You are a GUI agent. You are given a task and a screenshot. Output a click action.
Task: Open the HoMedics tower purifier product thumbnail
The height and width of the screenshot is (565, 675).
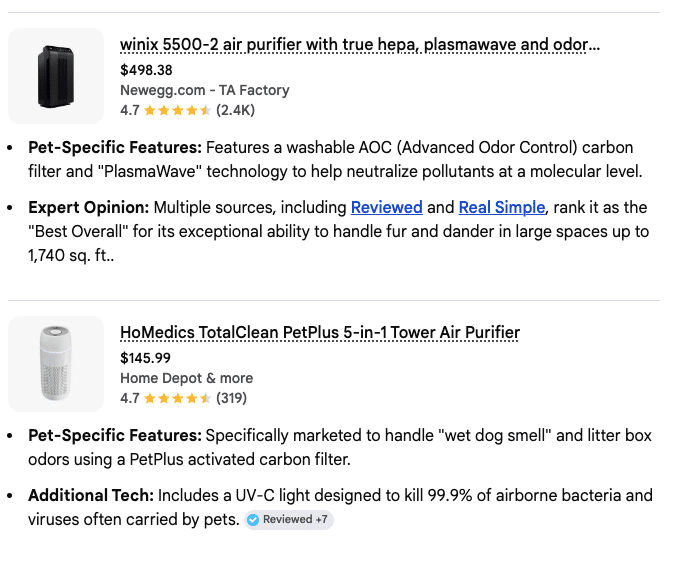pos(56,364)
